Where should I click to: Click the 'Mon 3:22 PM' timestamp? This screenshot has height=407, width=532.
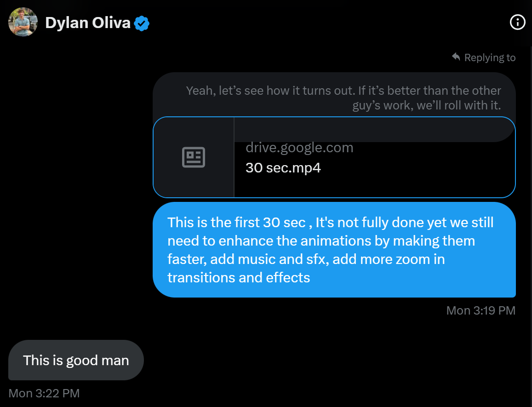[44, 393]
